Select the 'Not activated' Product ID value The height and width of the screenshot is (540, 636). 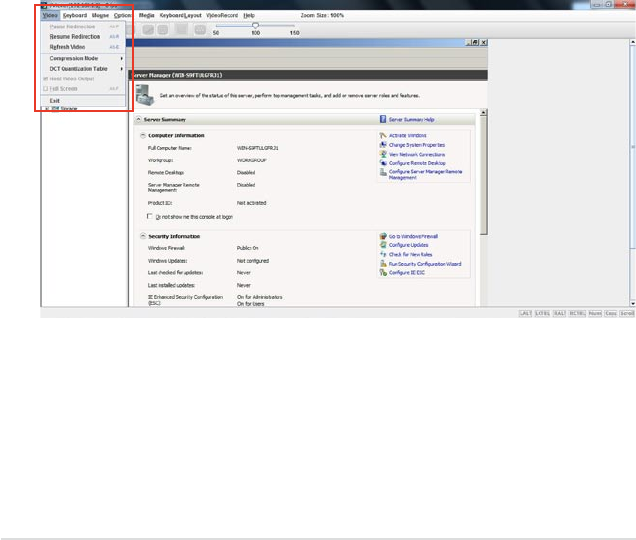tap(251, 203)
